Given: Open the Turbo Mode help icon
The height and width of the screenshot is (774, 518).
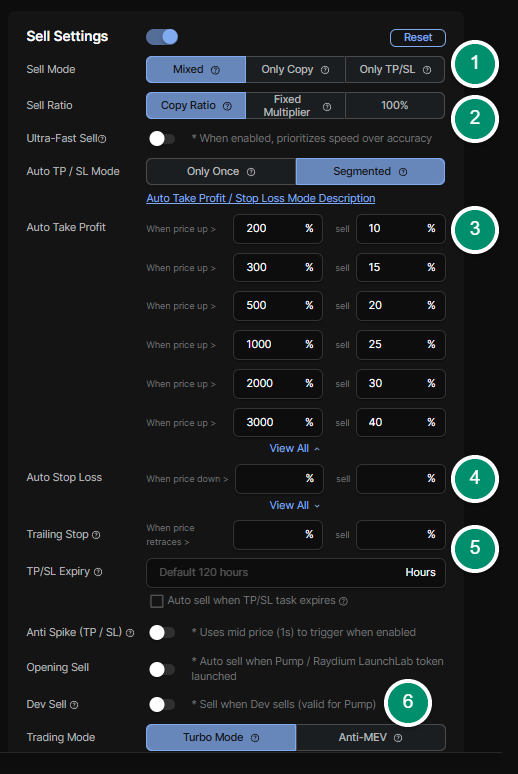Looking at the screenshot, I should click(x=255, y=738).
